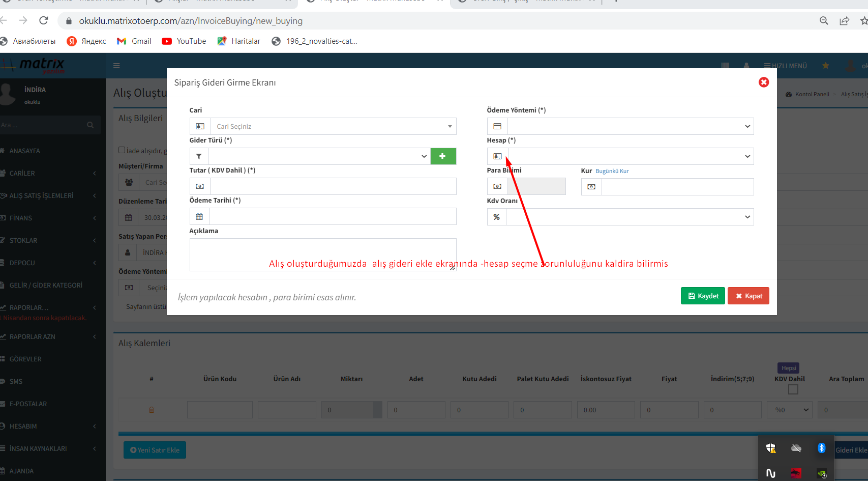Open the Cari Seçiniz dropdown
The width and height of the screenshot is (868, 481).
pos(333,126)
